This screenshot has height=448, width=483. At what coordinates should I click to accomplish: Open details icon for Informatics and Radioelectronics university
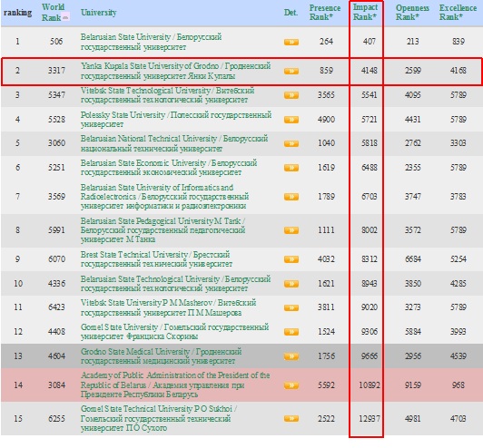[x=291, y=197]
